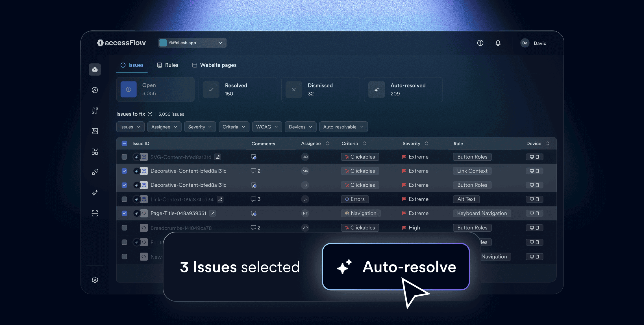This screenshot has height=325, width=644.
Task: Open the Resolved issues card showing 150
Action: pyautogui.click(x=238, y=89)
